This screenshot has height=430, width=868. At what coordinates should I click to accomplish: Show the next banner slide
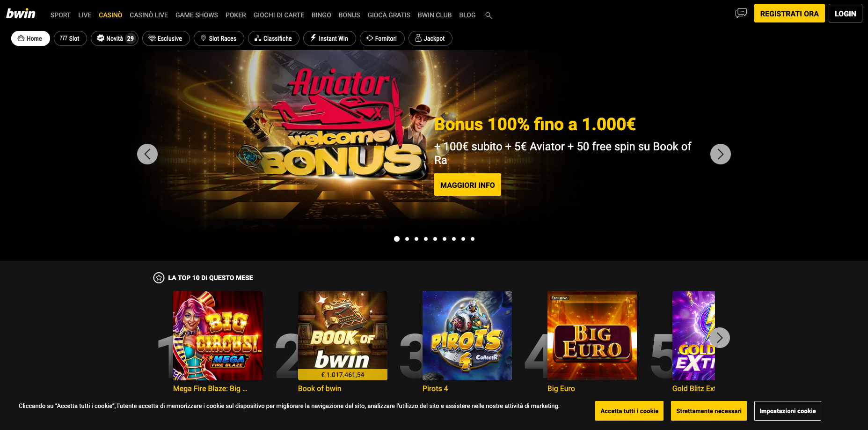click(x=721, y=154)
